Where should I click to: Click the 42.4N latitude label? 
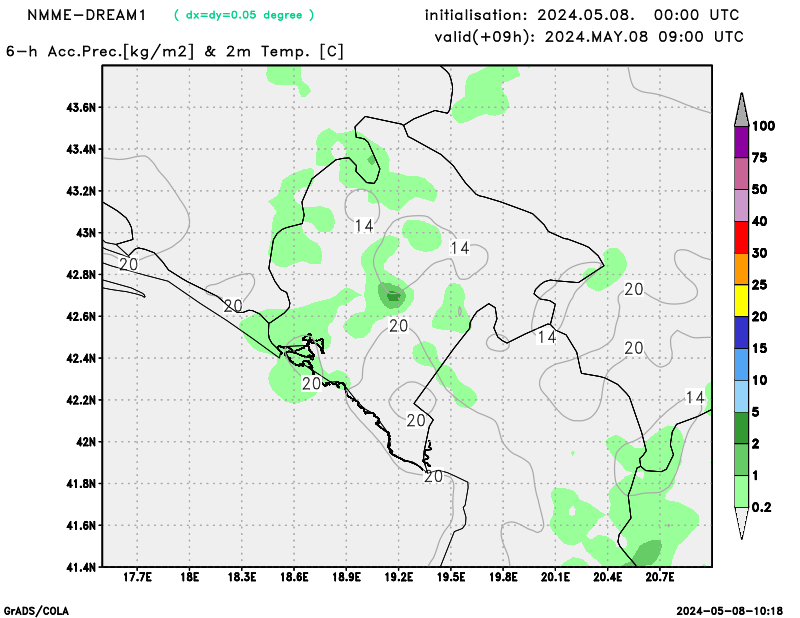pos(81,358)
